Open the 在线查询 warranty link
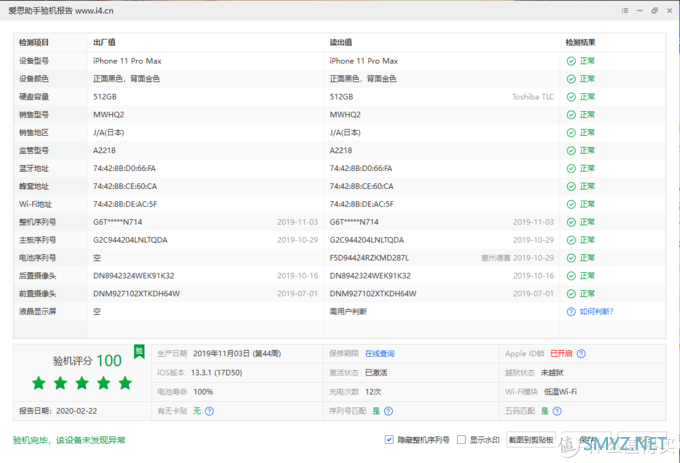Screen dimensions: 680x463 [380, 354]
